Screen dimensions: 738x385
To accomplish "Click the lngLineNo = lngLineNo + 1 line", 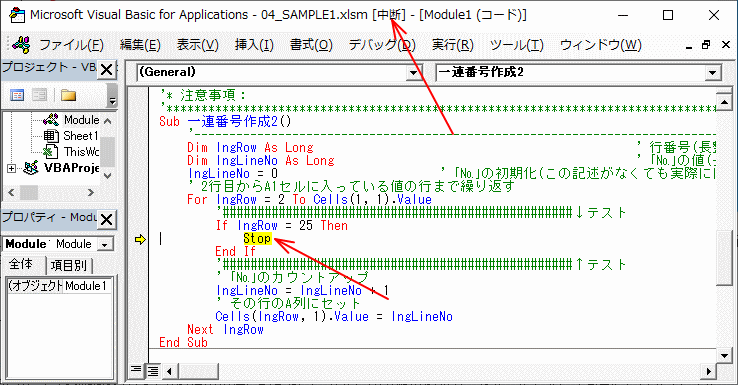I will pyautogui.click(x=303, y=290).
